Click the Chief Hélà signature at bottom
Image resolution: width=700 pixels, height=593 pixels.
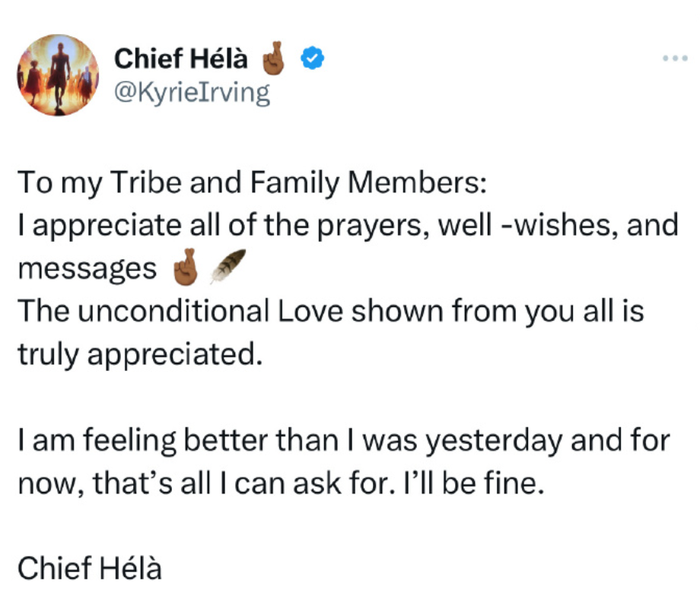(x=90, y=569)
